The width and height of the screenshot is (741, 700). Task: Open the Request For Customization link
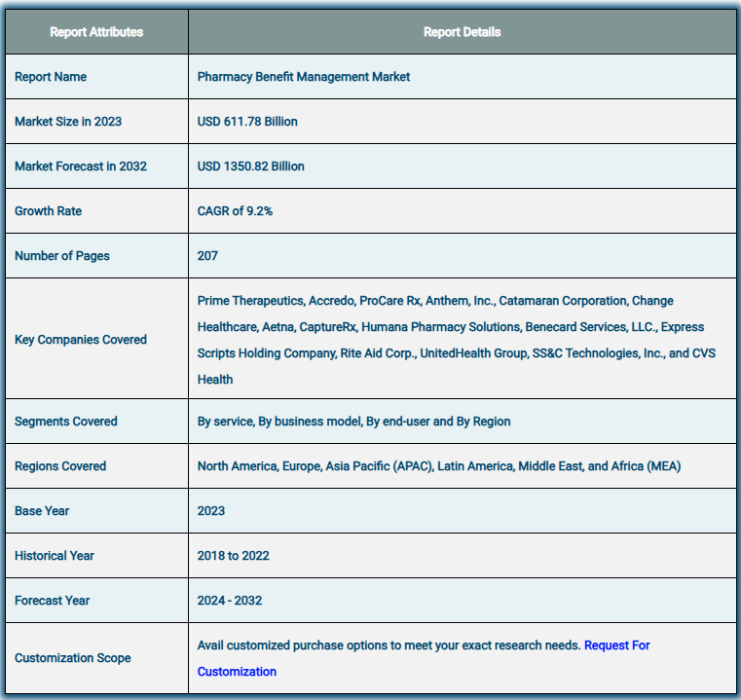616,645
